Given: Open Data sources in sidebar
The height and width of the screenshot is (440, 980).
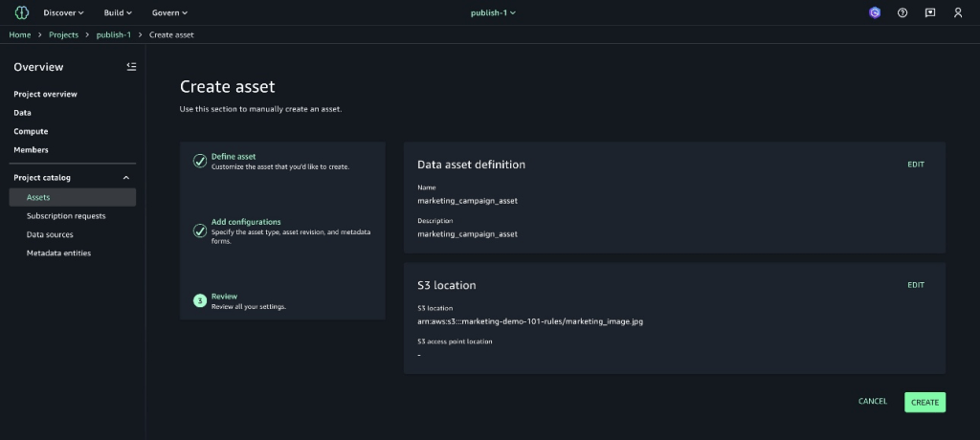Looking at the screenshot, I should pyautogui.click(x=50, y=234).
